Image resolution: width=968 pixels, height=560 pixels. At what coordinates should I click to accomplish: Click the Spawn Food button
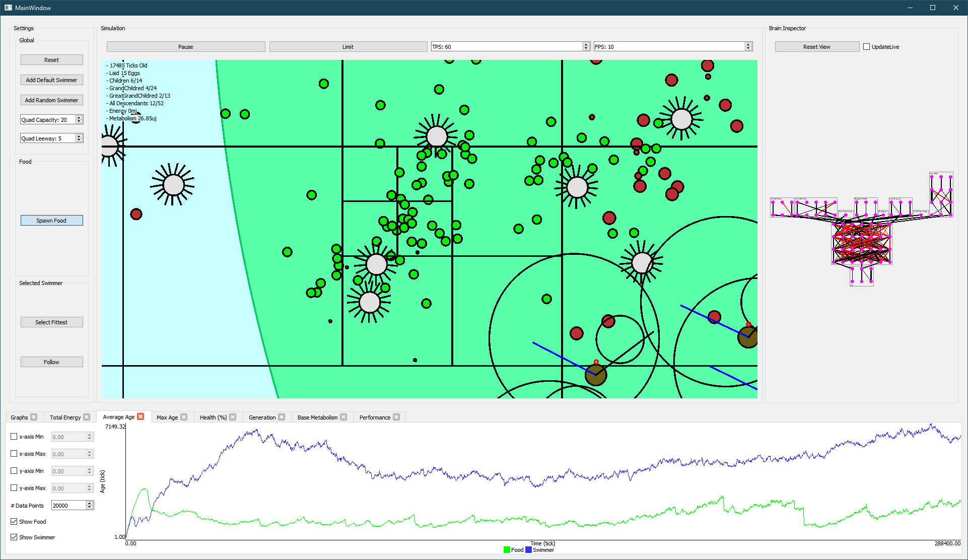coord(51,221)
